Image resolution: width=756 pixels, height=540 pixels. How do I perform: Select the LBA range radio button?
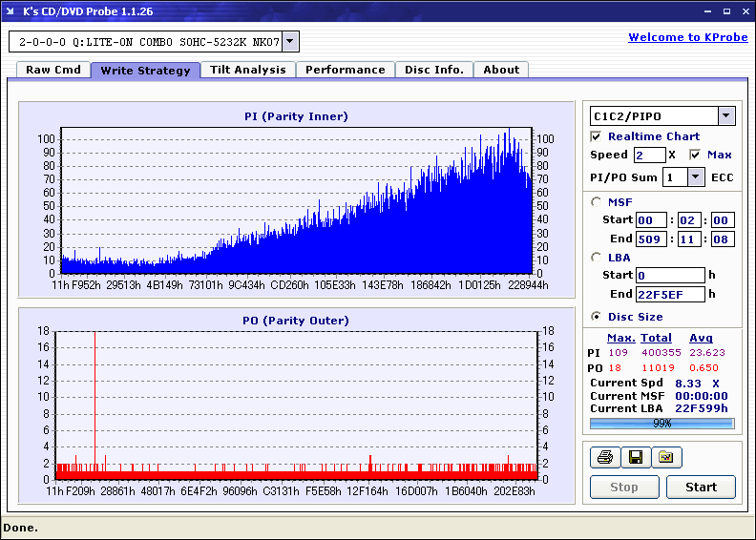click(x=597, y=257)
